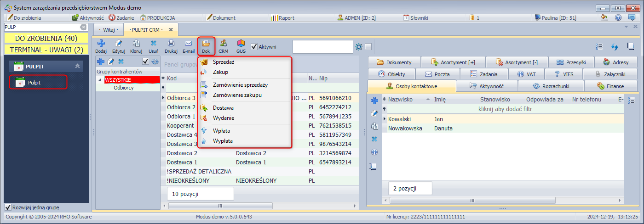Toggle the checkbox in contractor groups toolbar

click(x=145, y=62)
